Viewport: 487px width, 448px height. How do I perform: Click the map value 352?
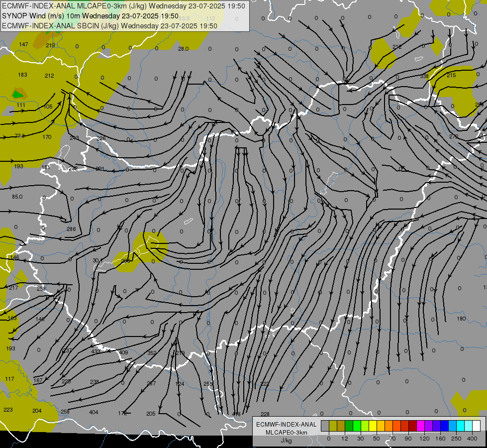click(x=152, y=353)
